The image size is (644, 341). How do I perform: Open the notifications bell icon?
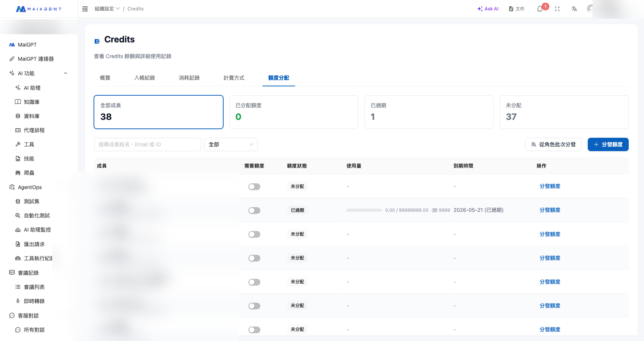(x=540, y=9)
